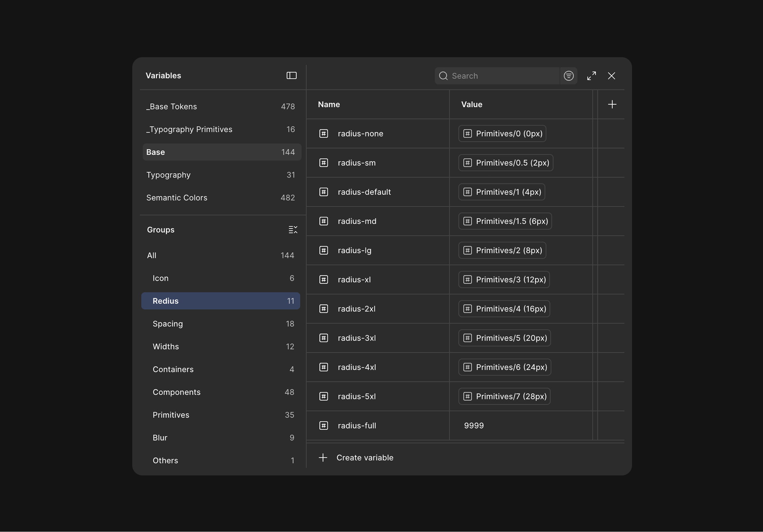Select the radius-none variable name
The image size is (763, 532).
[361, 133]
